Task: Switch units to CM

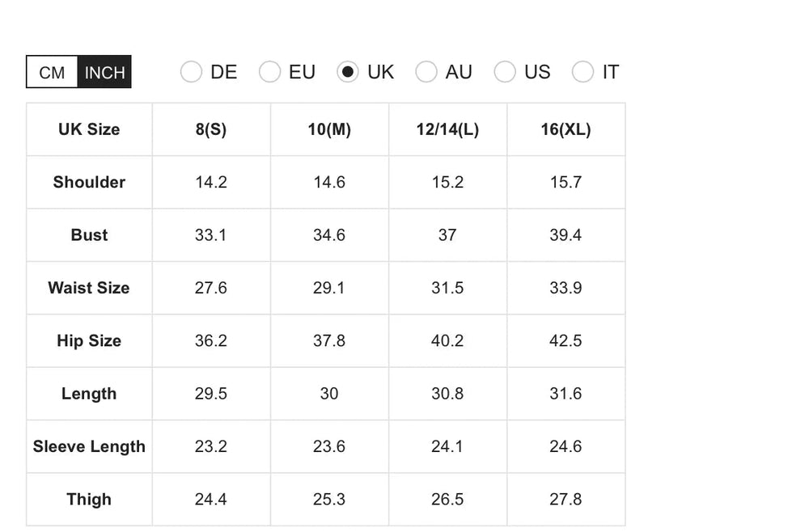Action: (52, 72)
